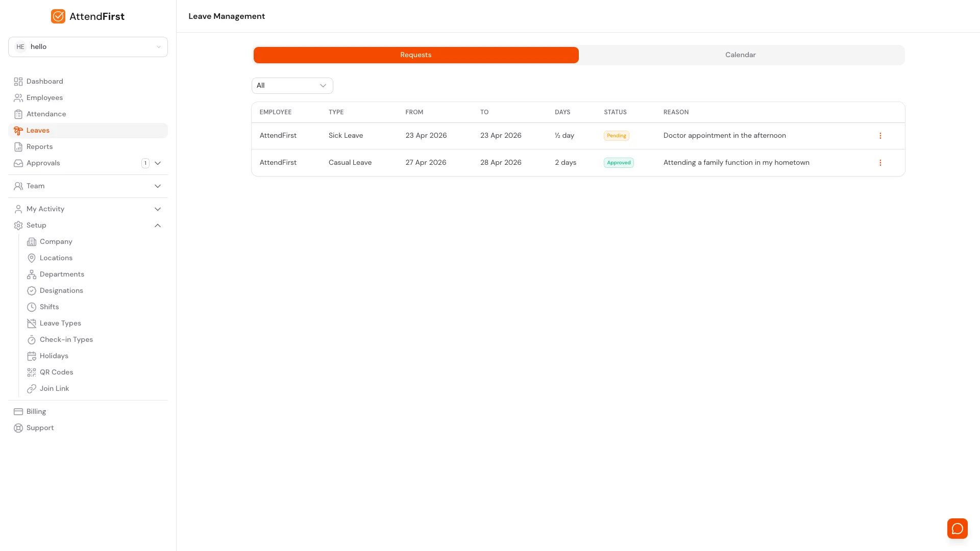Click the Team users icon
This screenshot has width=980, height=551.
pyautogui.click(x=18, y=186)
